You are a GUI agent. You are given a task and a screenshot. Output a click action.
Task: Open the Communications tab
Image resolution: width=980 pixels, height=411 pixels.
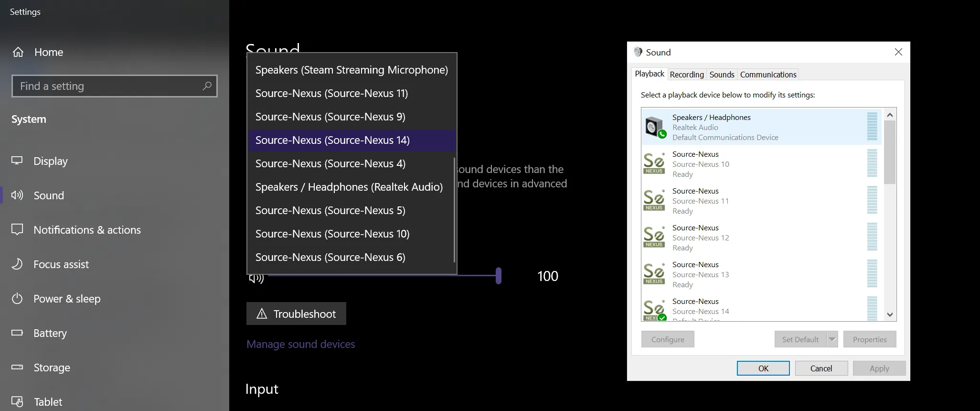tap(768, 75)
